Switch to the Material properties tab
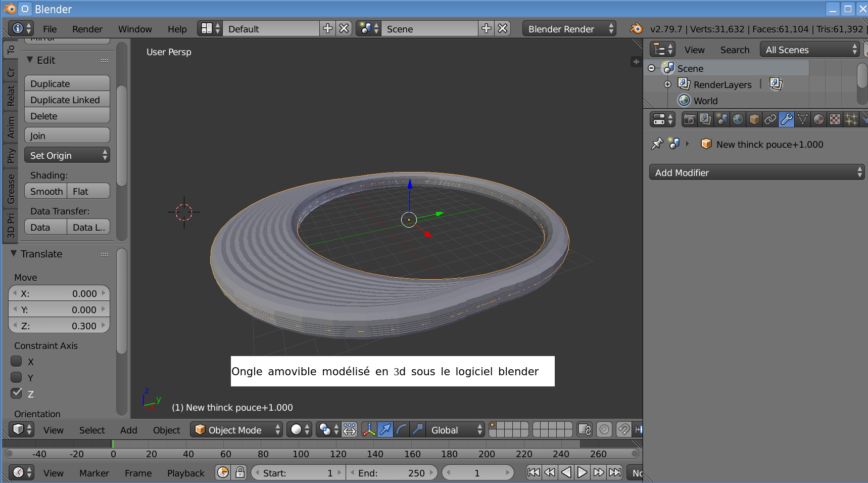Screen dimensions: 868x483 (818, 119)
